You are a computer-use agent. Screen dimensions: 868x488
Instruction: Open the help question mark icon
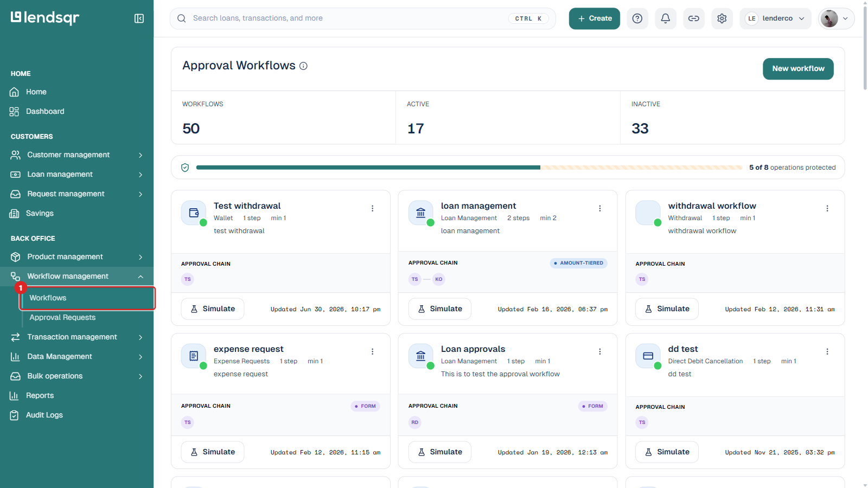[x=637, y=18]
